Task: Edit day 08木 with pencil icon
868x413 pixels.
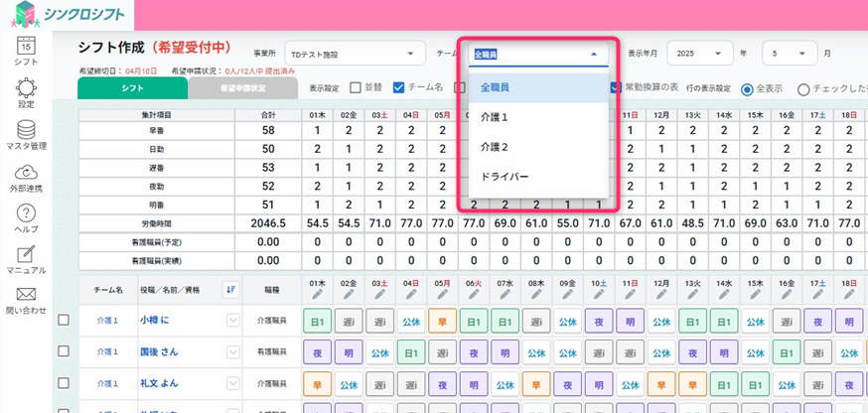Action: [x=536, y=294]
